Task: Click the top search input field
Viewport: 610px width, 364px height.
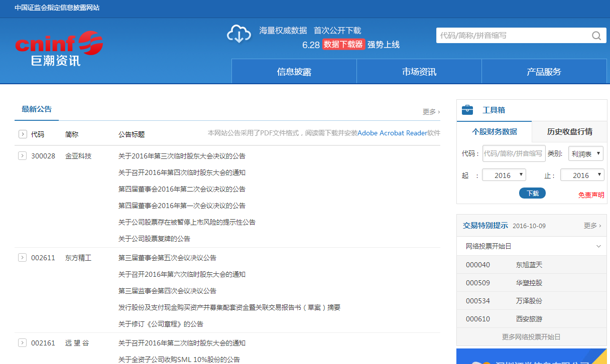Action: click(512, 36)
